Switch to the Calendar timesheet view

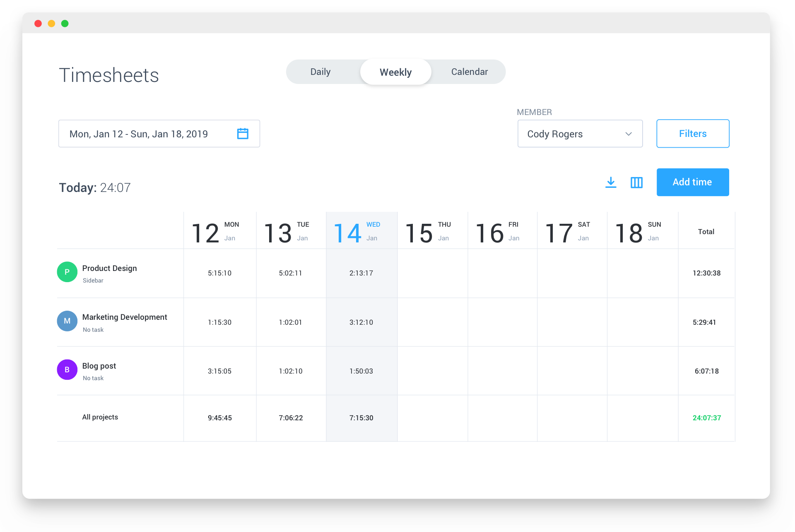tap(469, 71)
